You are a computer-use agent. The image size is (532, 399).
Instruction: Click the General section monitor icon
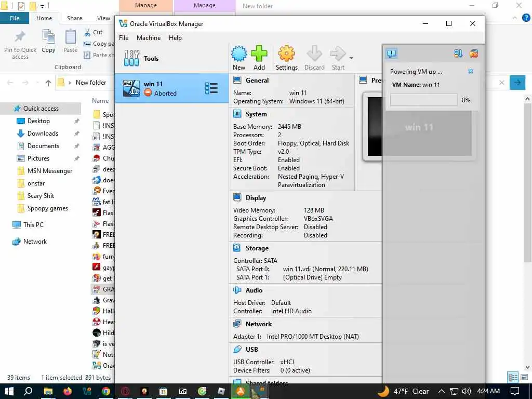click(x=237, y=80)
